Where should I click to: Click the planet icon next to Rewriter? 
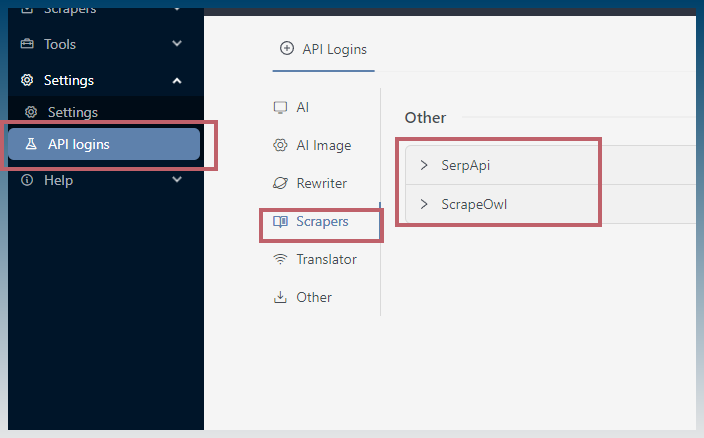tap(280, 183)
